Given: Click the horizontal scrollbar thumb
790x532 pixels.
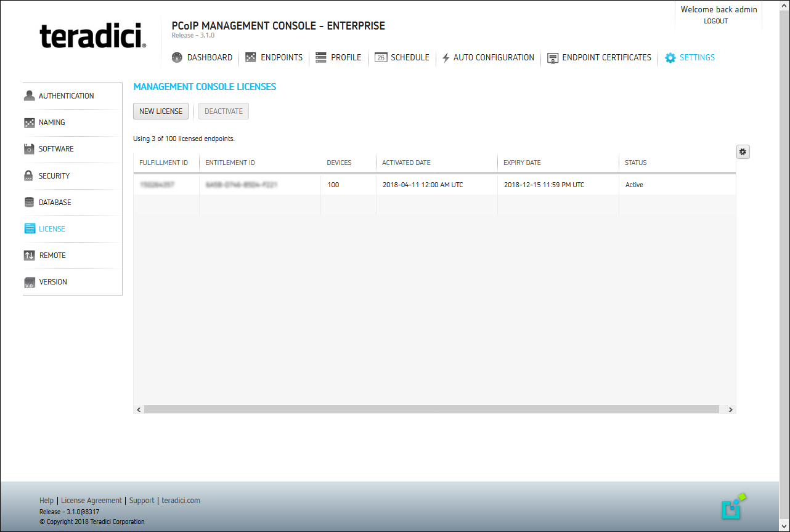Looking at the screenshot, I should (431, 409).
